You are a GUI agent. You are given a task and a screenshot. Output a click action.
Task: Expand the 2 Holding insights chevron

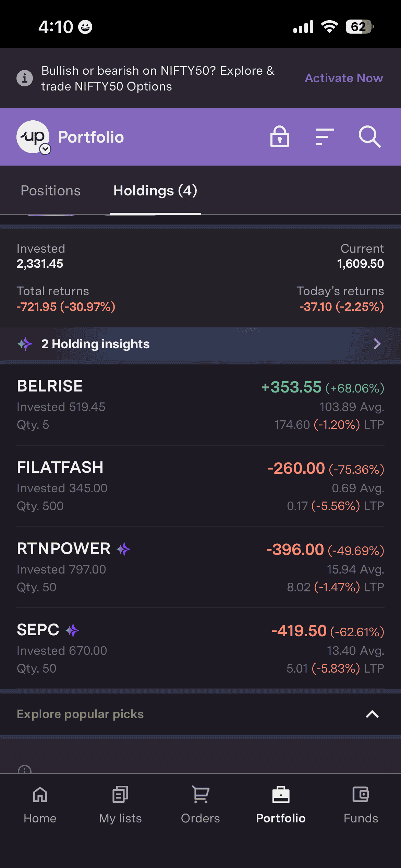(x=377, y=344)
